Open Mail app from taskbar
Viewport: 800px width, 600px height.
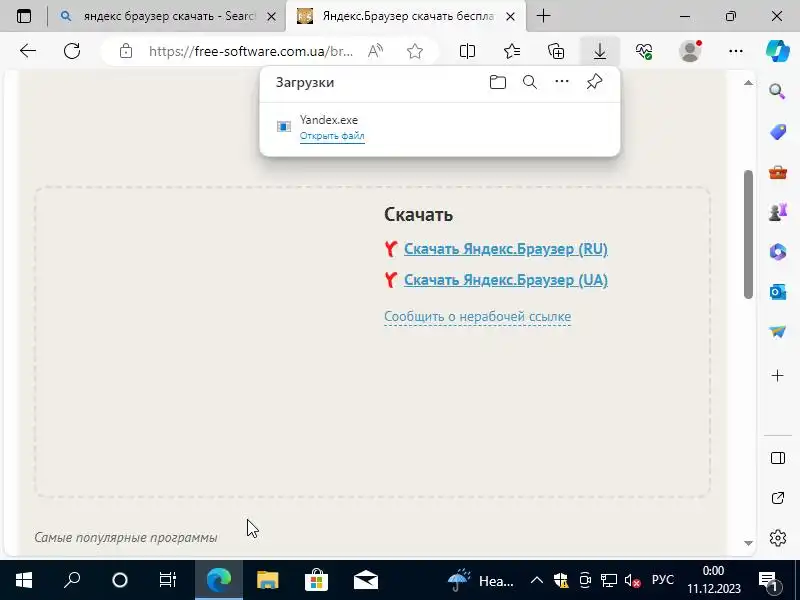pyautogui.click(x=366, y=580)
